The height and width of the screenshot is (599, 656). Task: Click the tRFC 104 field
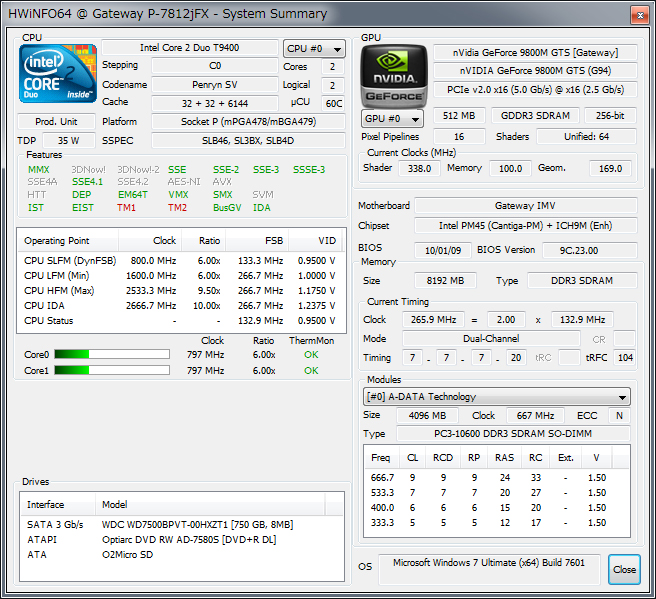coord(625,357)
